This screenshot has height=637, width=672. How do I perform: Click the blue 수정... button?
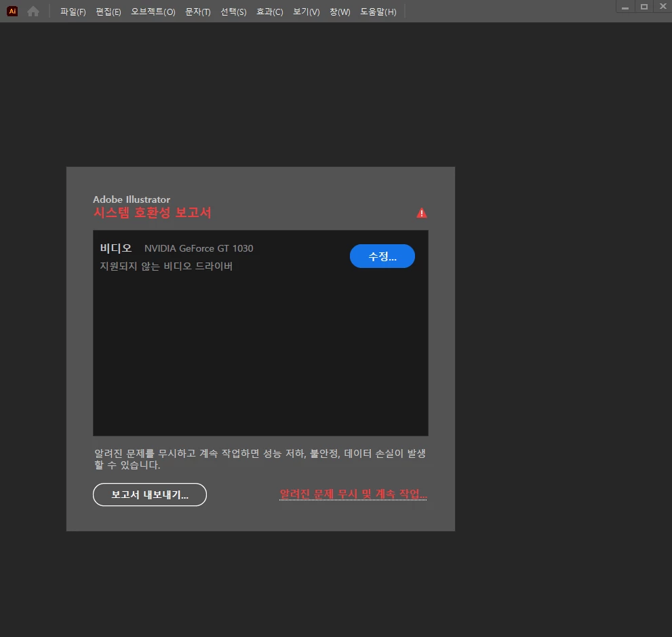tap(382, 256)
